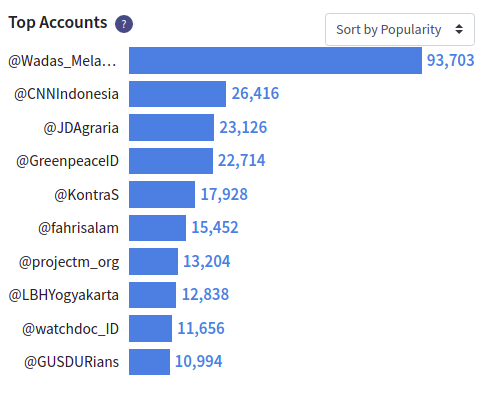Select the bar valued 22,714
This screenshot has height=394, width=484.
171,161
